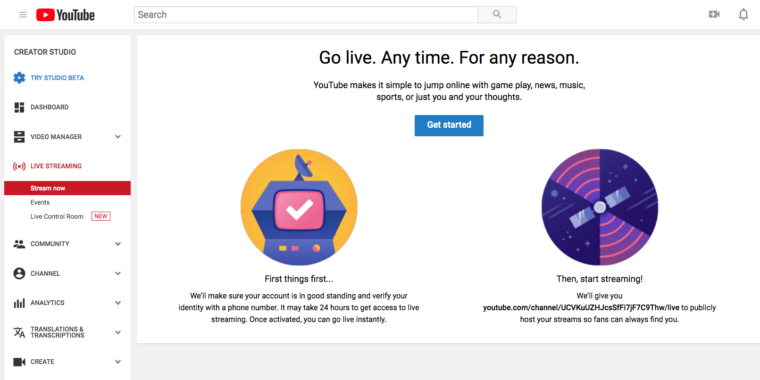760x380 pixels.
Task: Open the hamburger guide menu icon
Action: [23, 15]
